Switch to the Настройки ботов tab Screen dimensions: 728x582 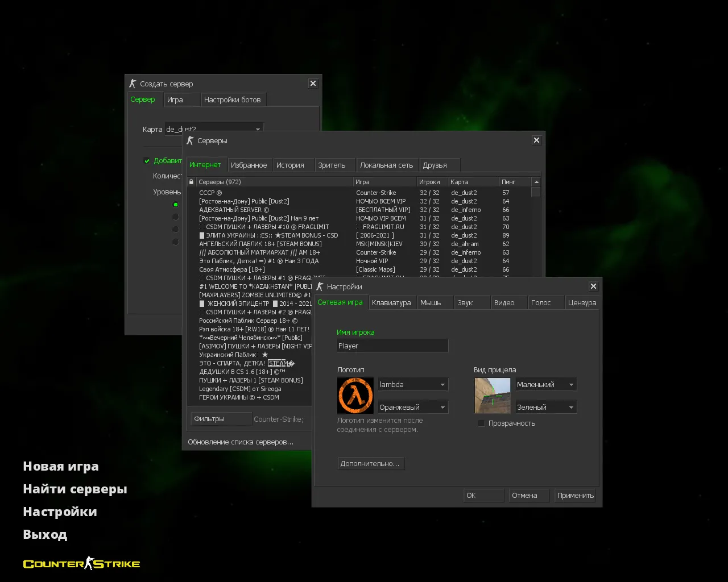(233, 99)
